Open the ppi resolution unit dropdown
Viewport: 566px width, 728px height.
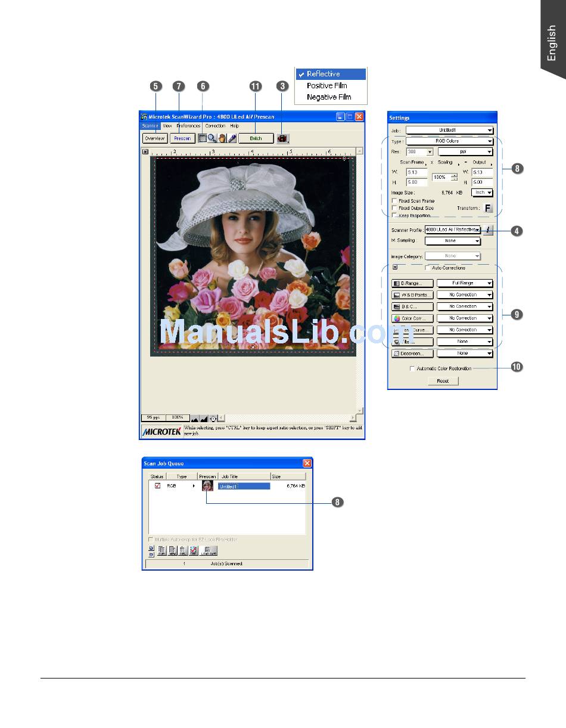tap(465, 152)
